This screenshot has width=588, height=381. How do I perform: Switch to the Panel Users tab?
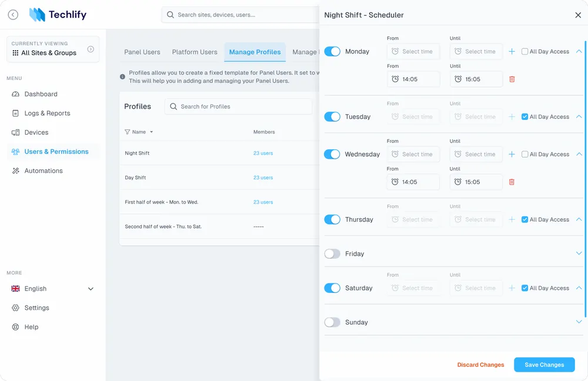click(142, 52)
